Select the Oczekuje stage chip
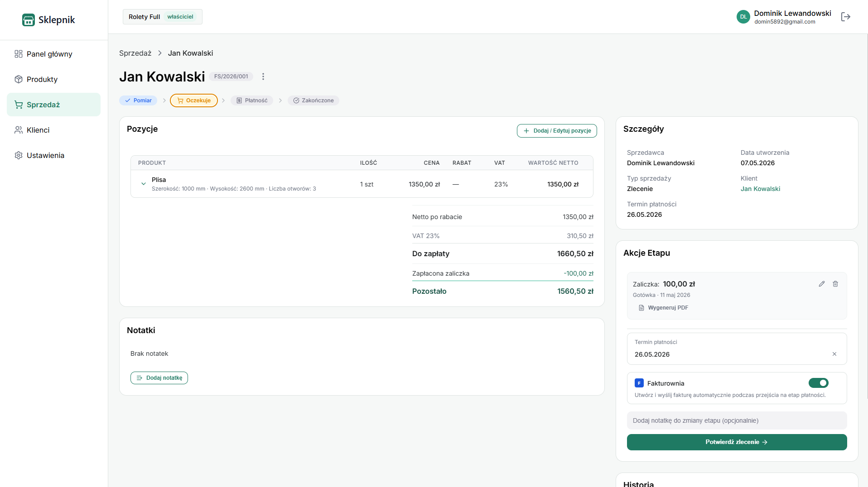This screenshot has width=868, height=487. 194,100
